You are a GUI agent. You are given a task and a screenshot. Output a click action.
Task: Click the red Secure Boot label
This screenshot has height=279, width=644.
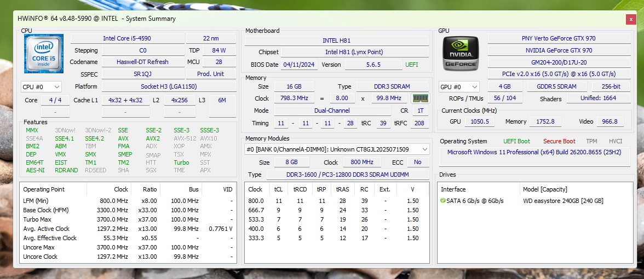(559, 141)
